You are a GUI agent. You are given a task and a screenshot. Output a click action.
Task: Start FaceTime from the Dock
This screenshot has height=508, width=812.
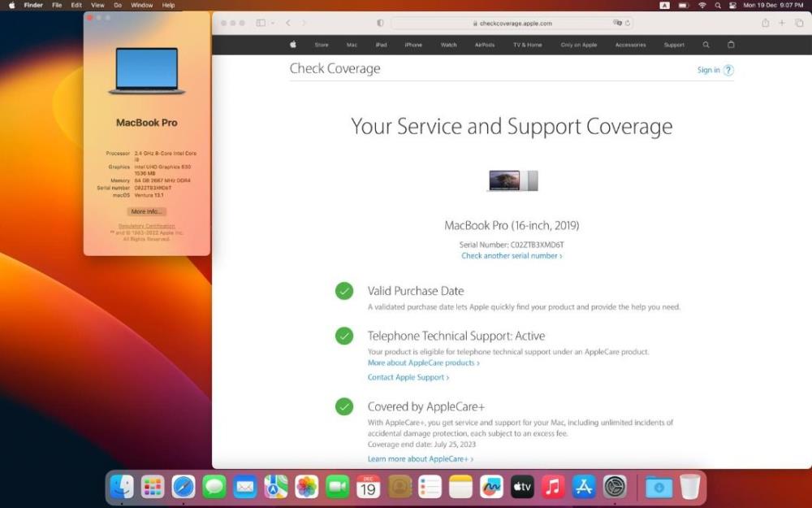tap(338, 487)
